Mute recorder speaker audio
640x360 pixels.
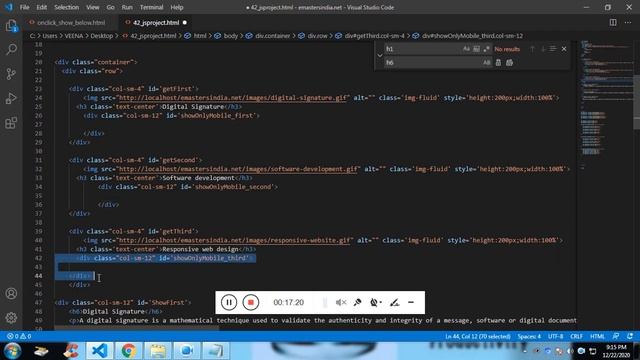(x=341, y=302)
